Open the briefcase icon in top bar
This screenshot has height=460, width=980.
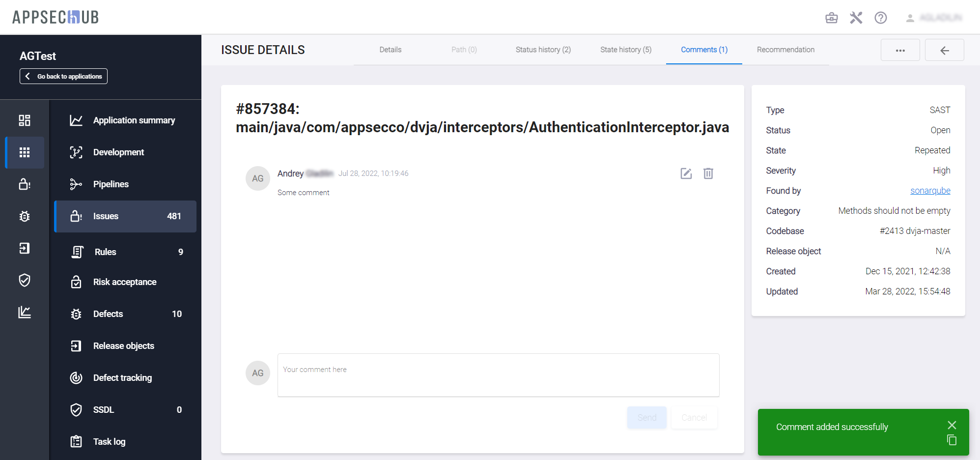(x=831, y=18)
